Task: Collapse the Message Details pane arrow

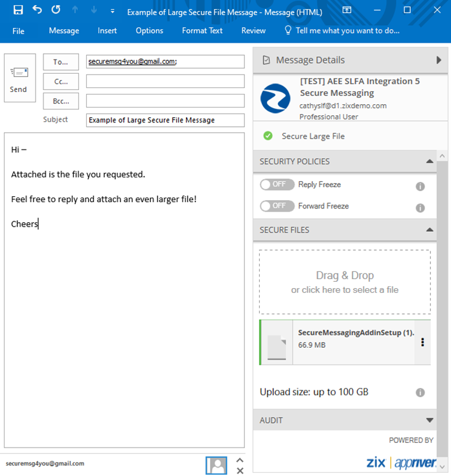Action: coord(439,60)
